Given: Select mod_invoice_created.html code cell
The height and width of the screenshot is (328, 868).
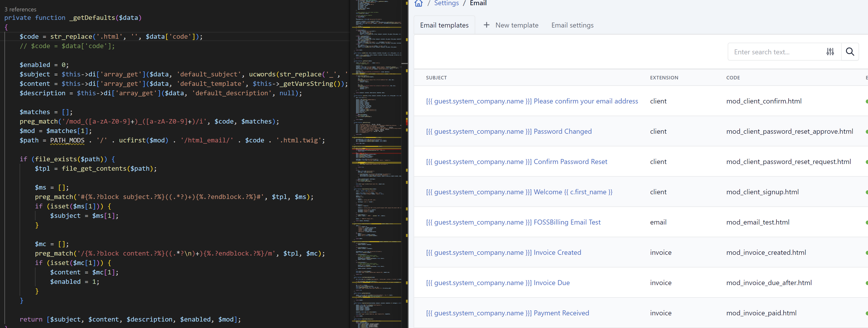Looking at the screenshot, I should coord(766,253).
